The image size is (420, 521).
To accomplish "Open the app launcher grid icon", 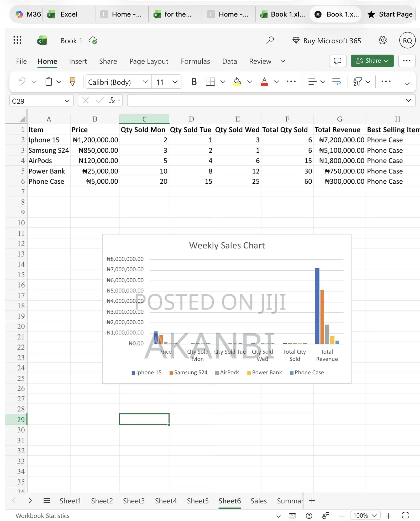I will tap(17, 40).
